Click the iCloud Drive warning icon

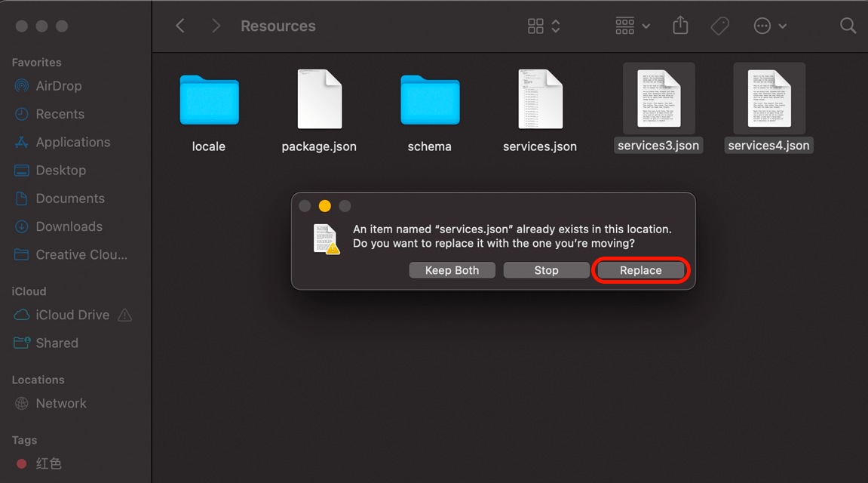coord(125,315)
